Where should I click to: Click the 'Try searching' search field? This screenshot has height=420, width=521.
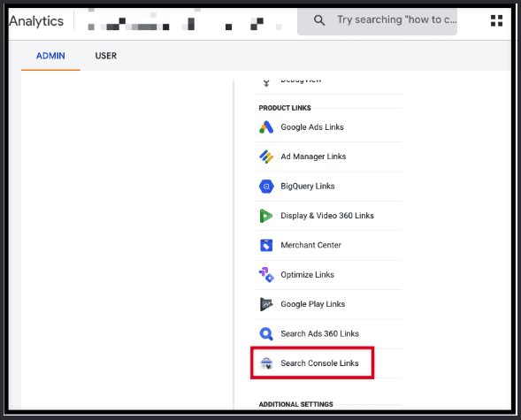click(377, 20)
